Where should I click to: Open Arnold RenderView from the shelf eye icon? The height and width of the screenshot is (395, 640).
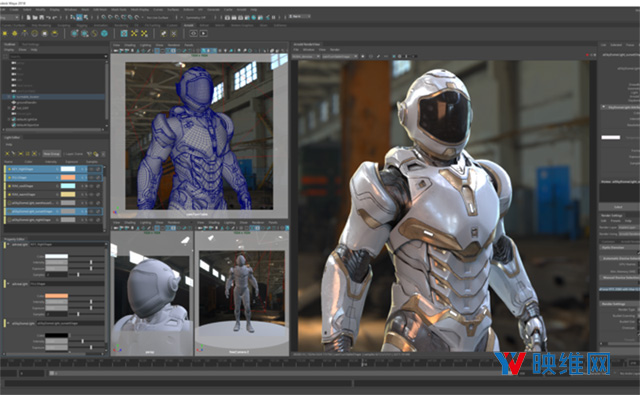pos(193,33)
